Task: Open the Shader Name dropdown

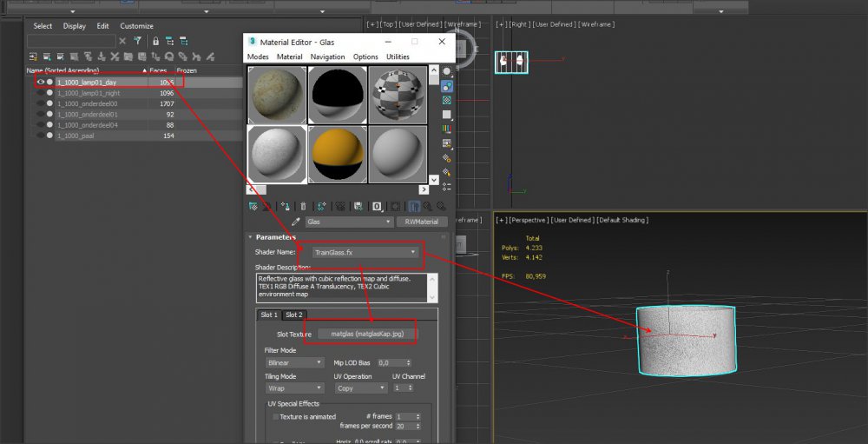Action: [x=365, y=252]
